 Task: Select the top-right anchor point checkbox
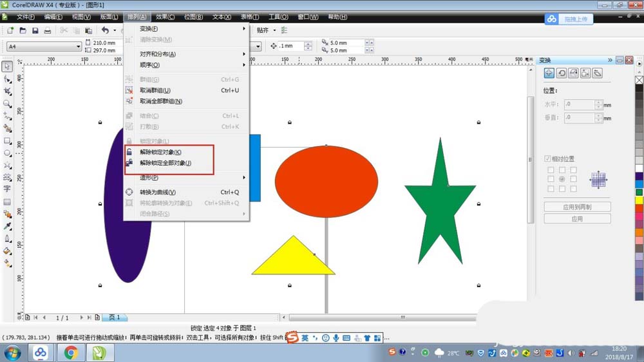tap(573, 169)
